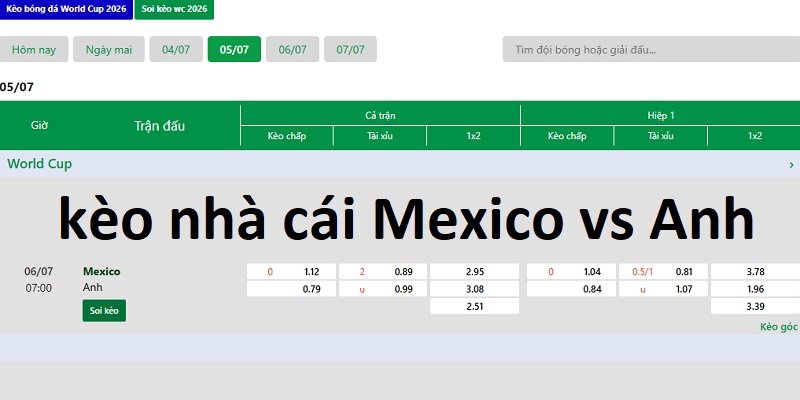This screenshot has width=800, height=400.
Task: Select full-match draw odds 2.51
Action: point(474,307)
